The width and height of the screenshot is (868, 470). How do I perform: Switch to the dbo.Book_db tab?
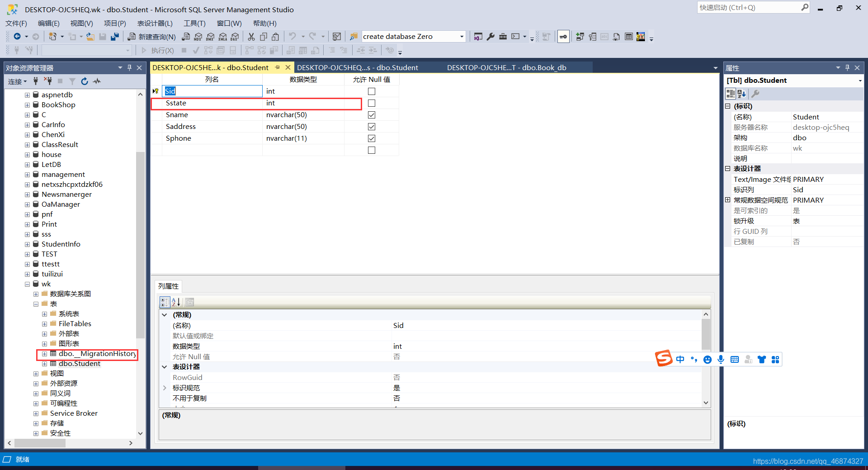506,67
